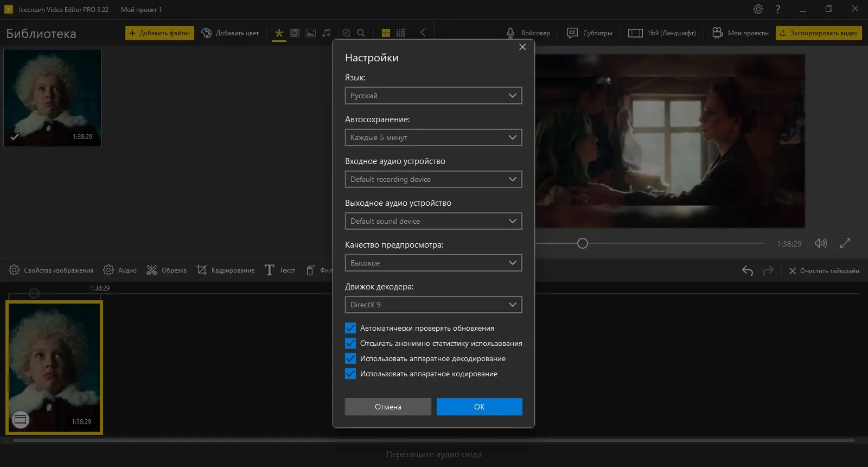Open the library search tool

[361, 33]
